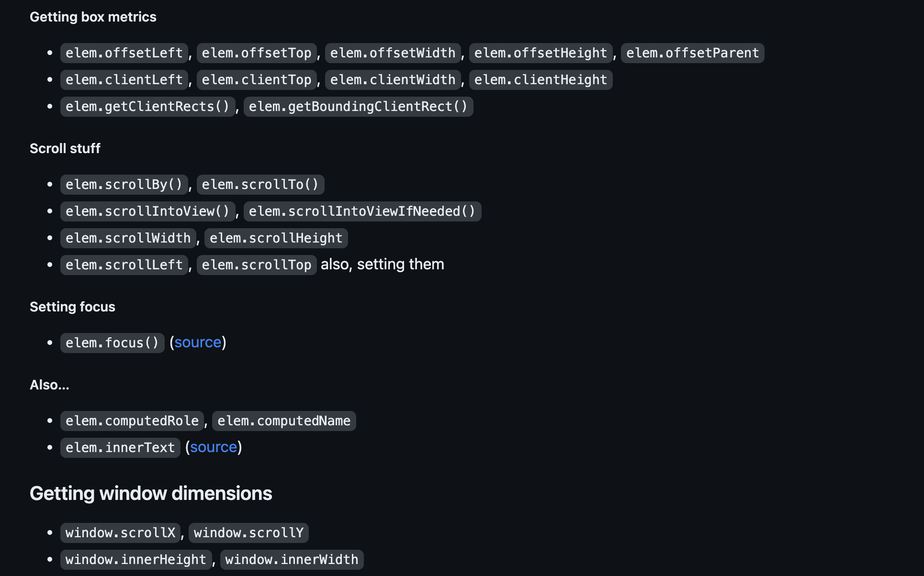
Task: Click the elem.getBoundingClientRect() code snippet
Action: coord(358,107)
